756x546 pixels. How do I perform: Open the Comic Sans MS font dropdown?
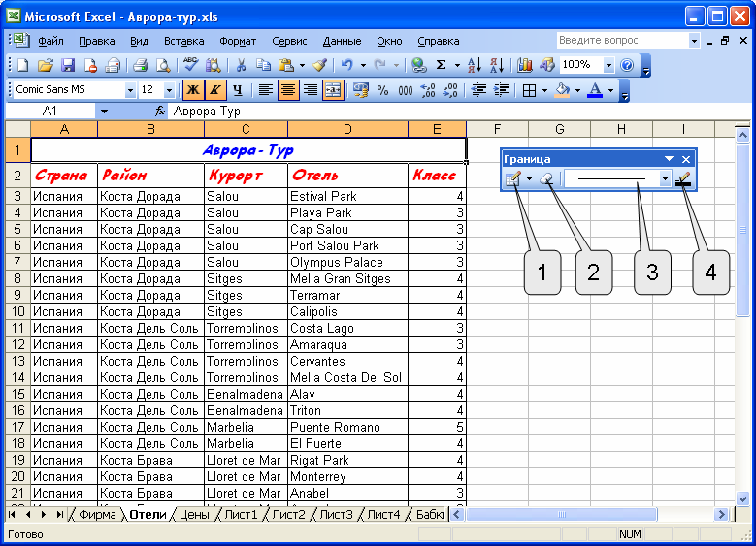point(130,90)
